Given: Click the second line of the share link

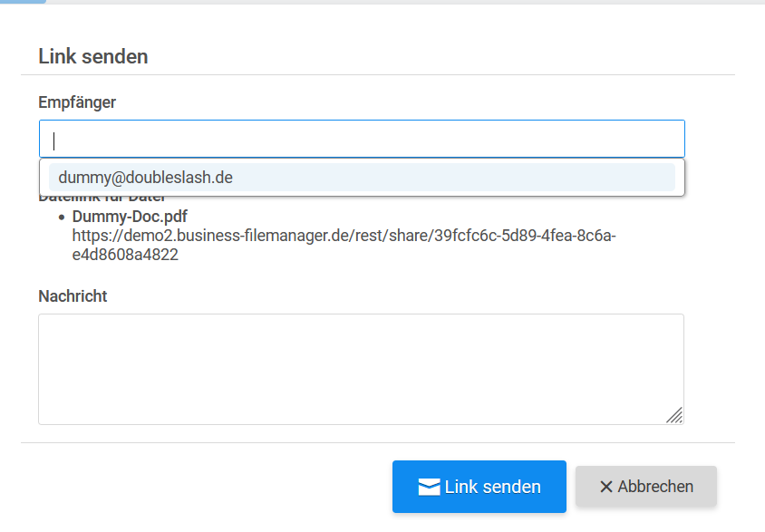Looking at the screenshot, I should point(125,255).
